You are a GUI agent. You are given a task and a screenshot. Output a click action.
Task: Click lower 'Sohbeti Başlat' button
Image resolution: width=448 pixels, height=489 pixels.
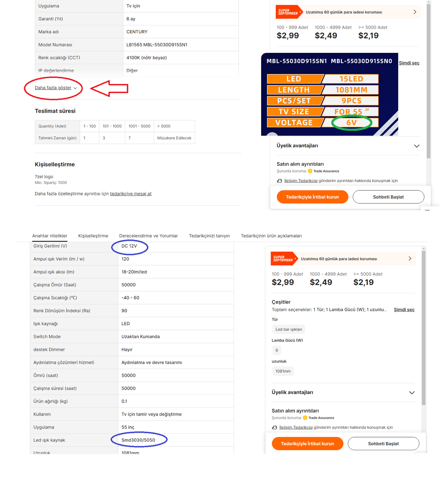coord(384,443)
